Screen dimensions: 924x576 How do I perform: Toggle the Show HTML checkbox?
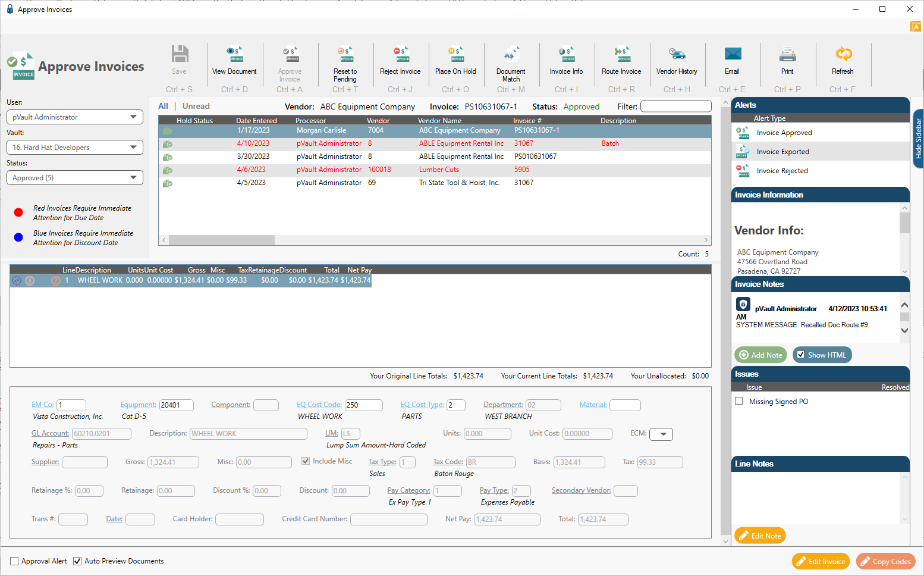(801, 355)
